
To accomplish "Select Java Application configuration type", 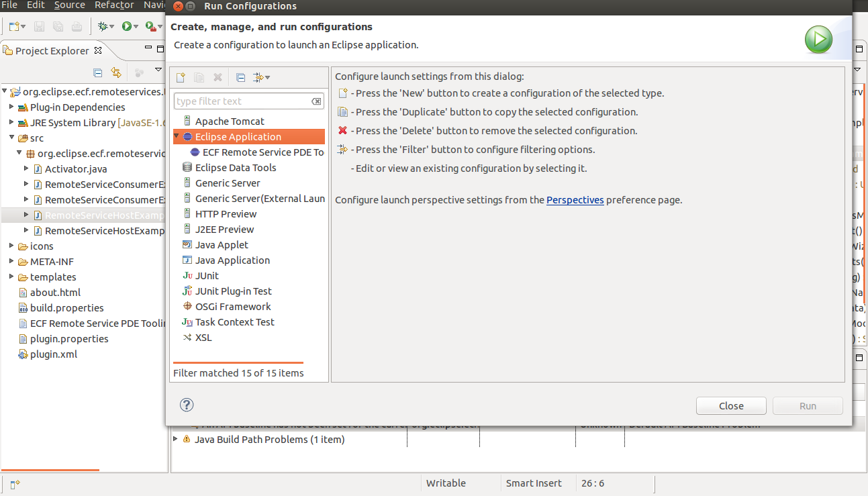I will tap(232, 260).
